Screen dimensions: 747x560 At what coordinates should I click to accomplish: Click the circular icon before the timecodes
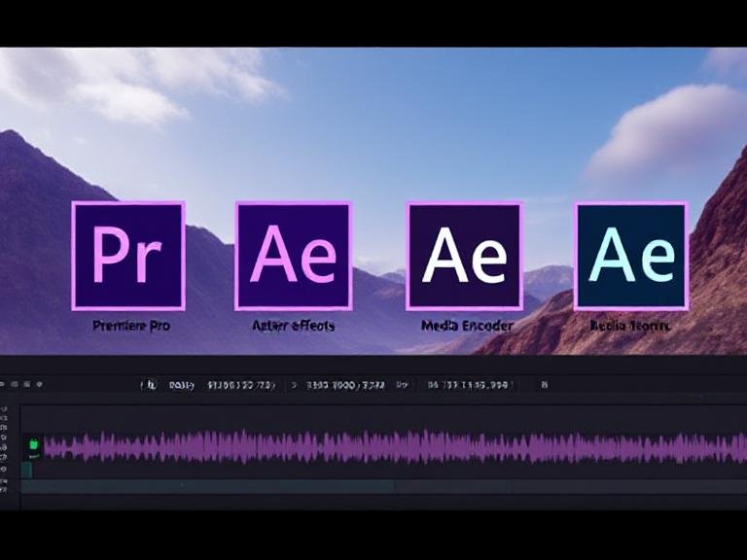click(x=151, y=385)
